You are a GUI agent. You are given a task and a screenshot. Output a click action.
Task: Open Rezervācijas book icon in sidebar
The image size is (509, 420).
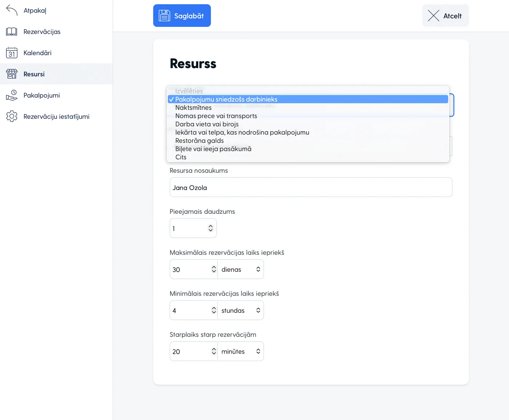coord(12,32)
